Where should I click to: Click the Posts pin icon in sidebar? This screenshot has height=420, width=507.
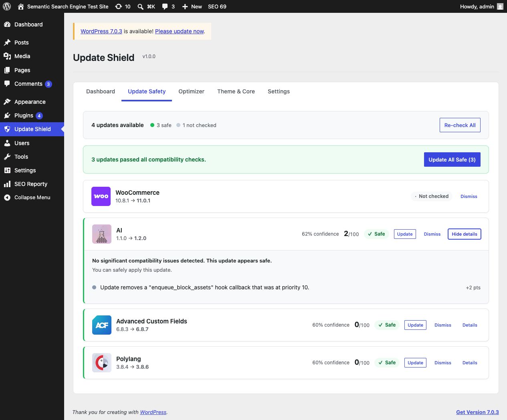(x=7, y=42)
